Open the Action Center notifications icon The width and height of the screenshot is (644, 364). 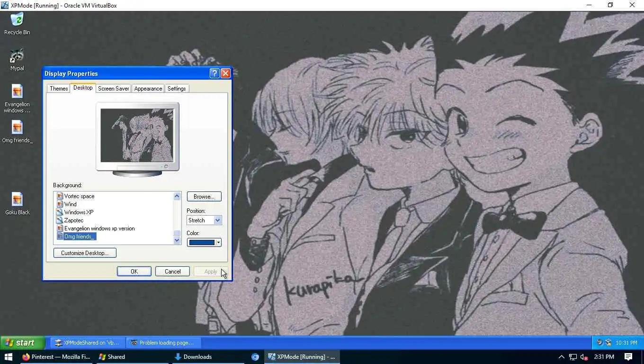(x=628, y=357)
